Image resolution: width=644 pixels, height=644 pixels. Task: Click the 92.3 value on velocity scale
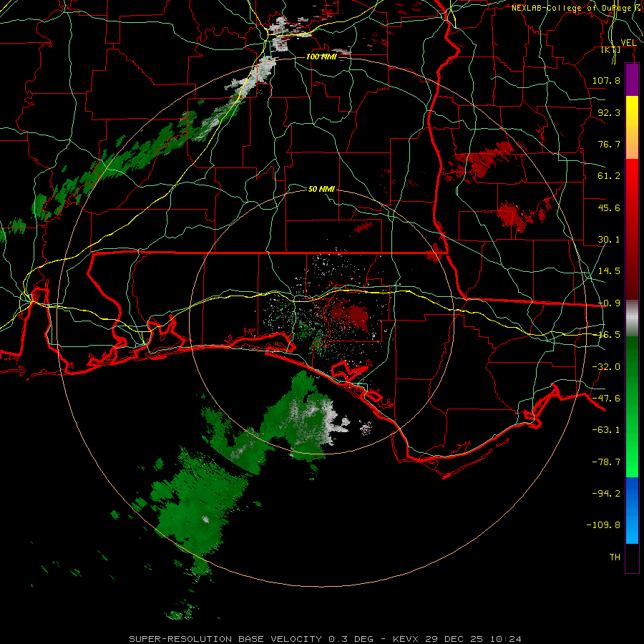click(609, 112)
